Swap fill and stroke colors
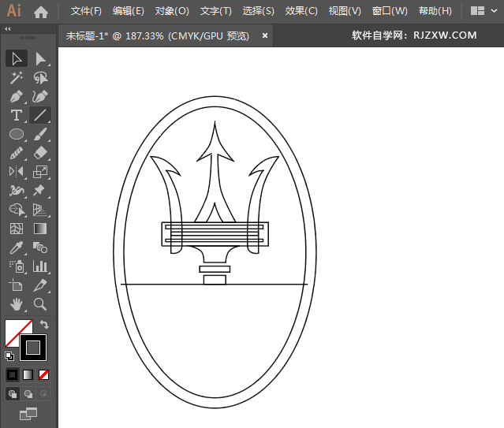504x428 pixels. [x=44, y=325]
